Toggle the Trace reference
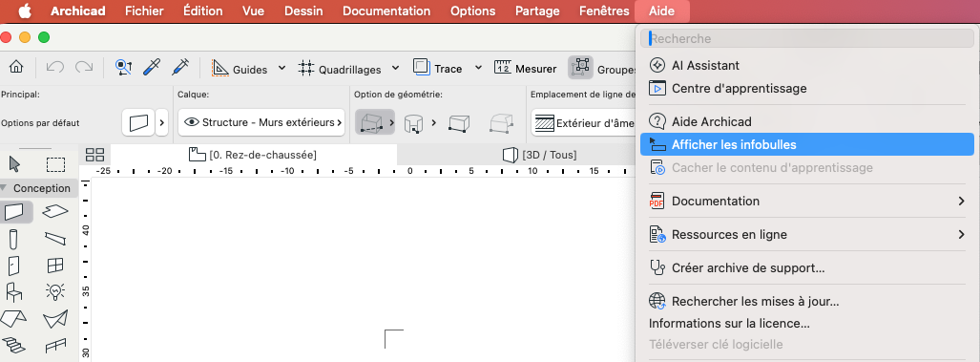 pos(422,67)
